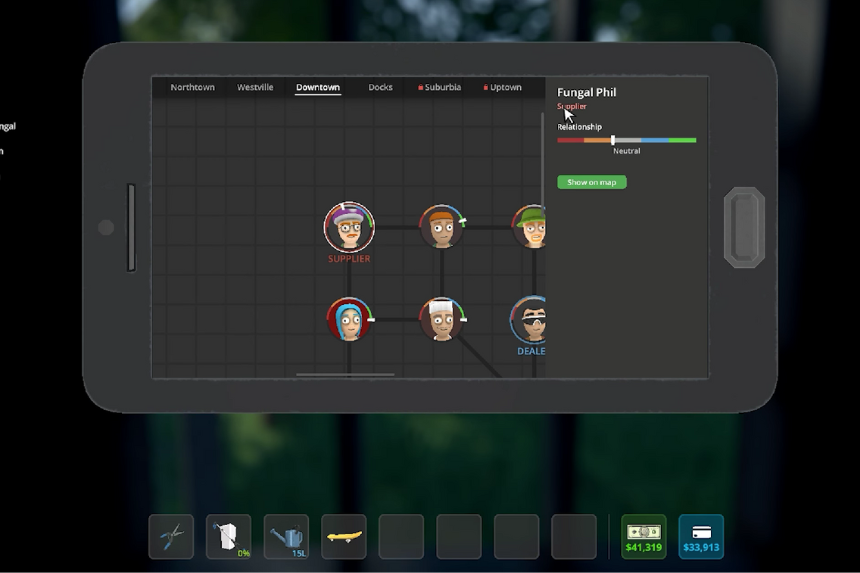This screenshot has width=860, height=573.
Task: Open the Westville region tab
Action: (x=255, y=88)
